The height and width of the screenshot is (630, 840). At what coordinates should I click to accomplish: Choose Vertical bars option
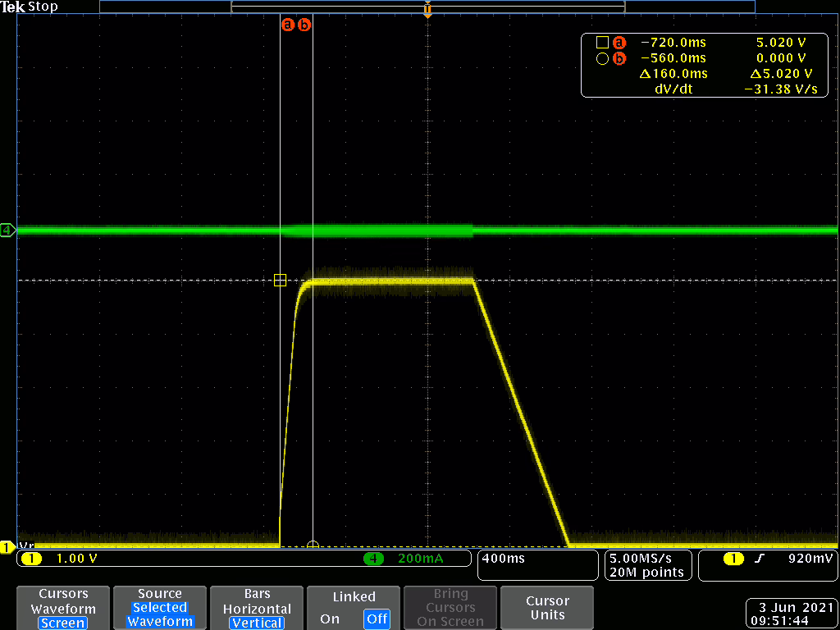coord(257,623)
